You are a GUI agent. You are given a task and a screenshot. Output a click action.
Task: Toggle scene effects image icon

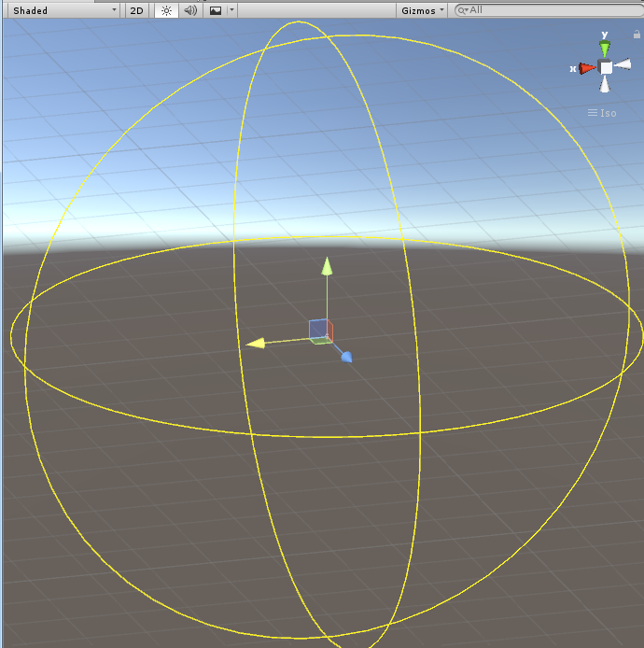point(216,11)
